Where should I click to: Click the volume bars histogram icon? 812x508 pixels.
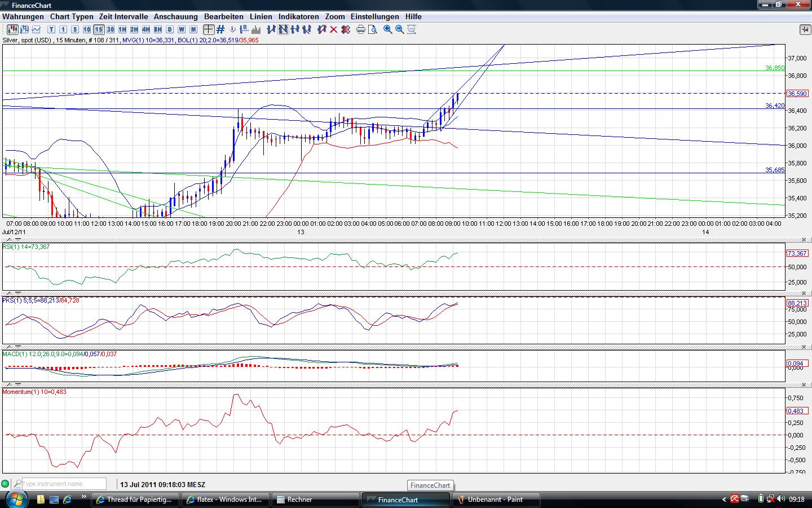255,29
